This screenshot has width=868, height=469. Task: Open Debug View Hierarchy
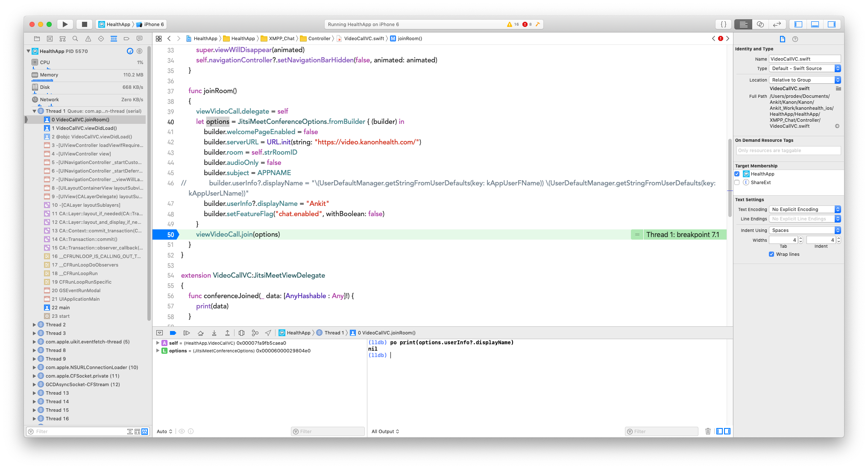(241, 333)
